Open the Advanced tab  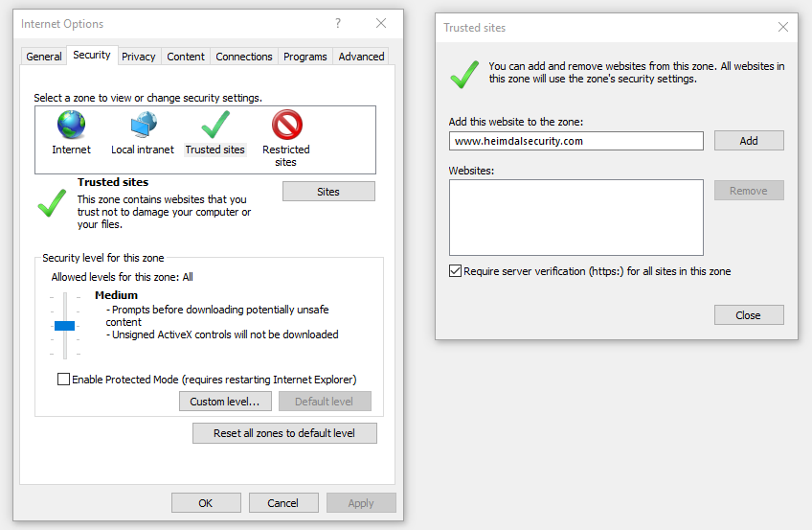tap(361, 57)
